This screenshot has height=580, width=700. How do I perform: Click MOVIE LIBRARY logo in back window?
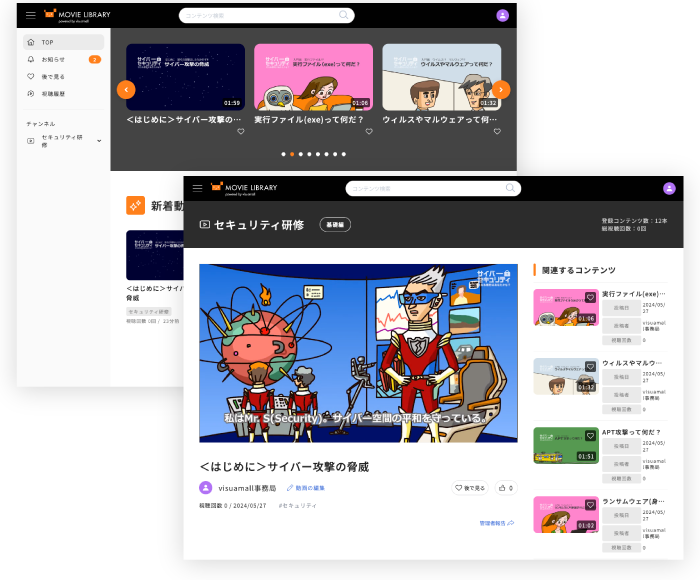click(77, 15)
